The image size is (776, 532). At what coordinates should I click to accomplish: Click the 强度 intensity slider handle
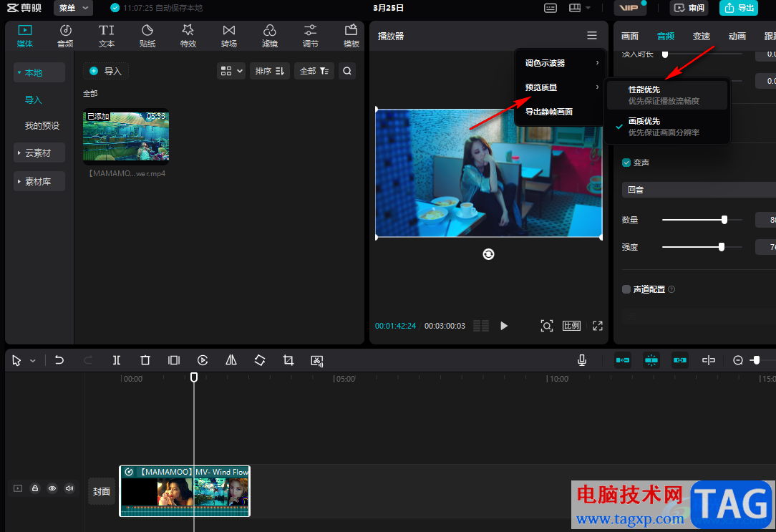721,247
